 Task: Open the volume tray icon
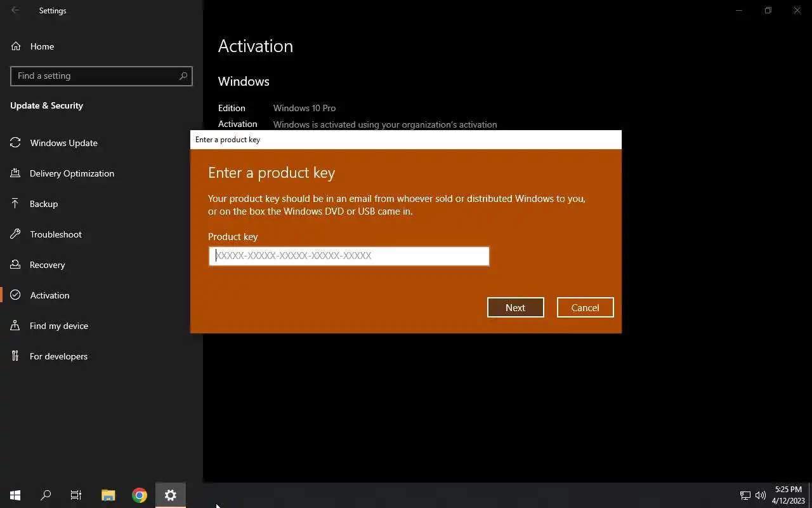[x=761, y=495]
